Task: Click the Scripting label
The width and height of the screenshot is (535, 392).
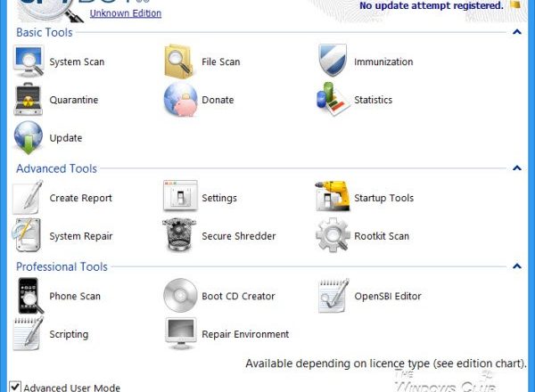Action: tap(69, 334)
